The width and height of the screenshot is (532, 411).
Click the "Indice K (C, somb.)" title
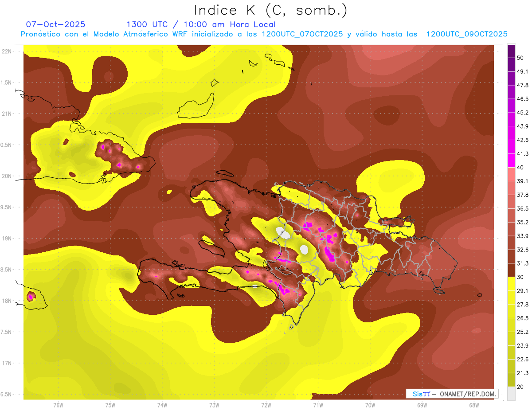tap(270, 10)
